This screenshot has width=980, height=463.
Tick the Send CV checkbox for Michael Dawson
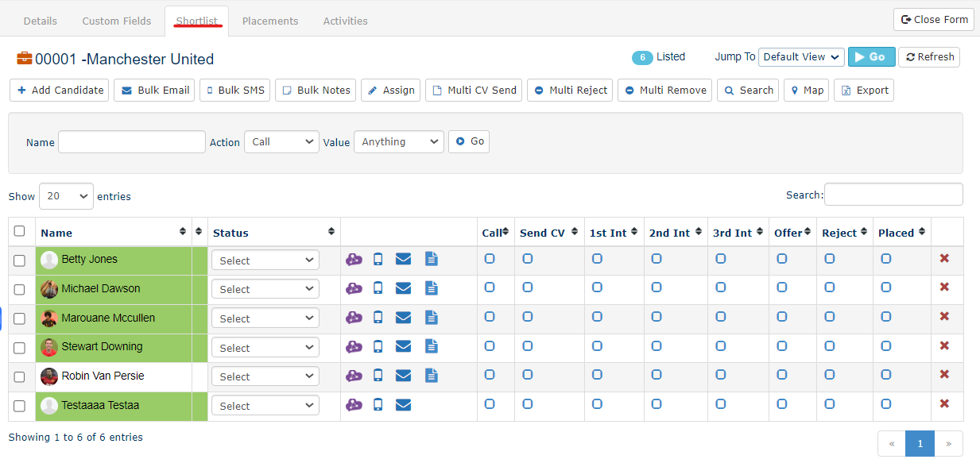pyautogui.click(x=528, y=287)
